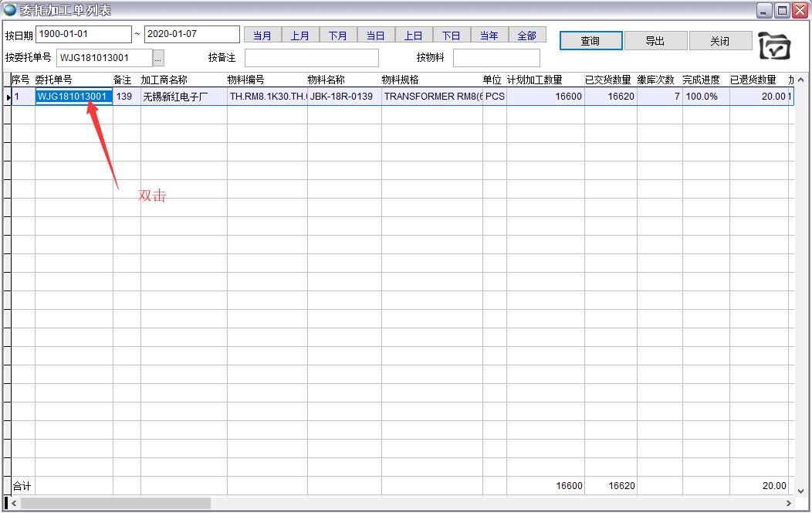Click the 导出 export button
This screenshot has width=812, height=513.
(655, 41)
